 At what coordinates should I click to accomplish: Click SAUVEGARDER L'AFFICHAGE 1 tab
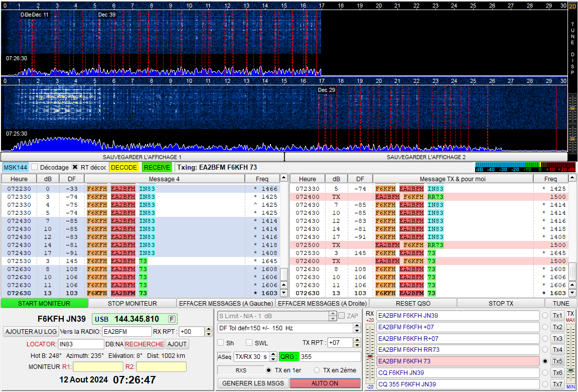point(142,157)
